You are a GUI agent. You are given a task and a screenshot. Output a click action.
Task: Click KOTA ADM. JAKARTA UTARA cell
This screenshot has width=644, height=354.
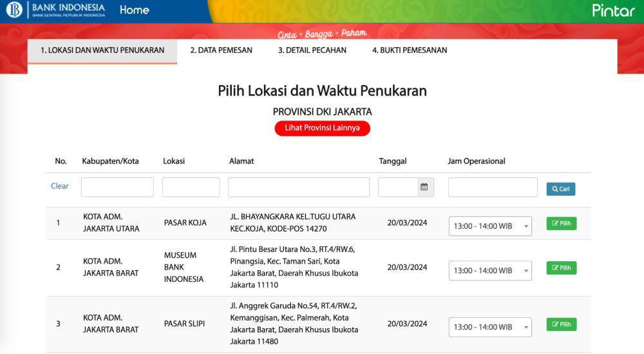point(111,223)
